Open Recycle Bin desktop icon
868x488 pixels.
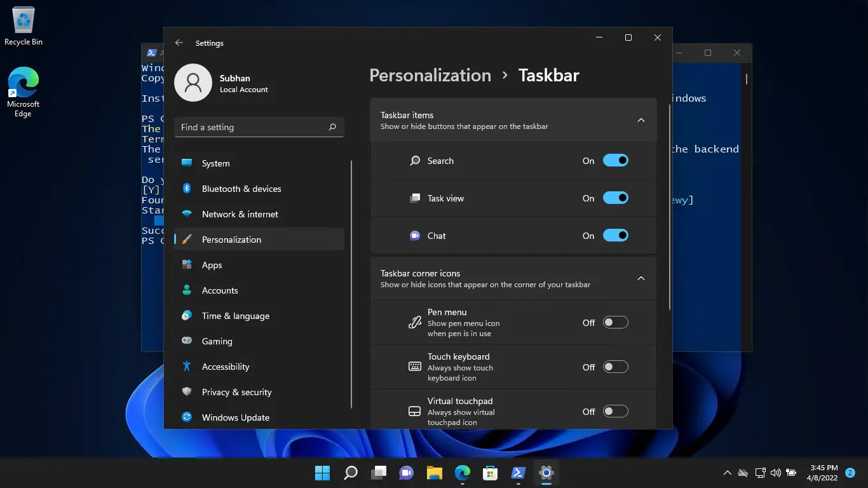[x=24, y=27]
